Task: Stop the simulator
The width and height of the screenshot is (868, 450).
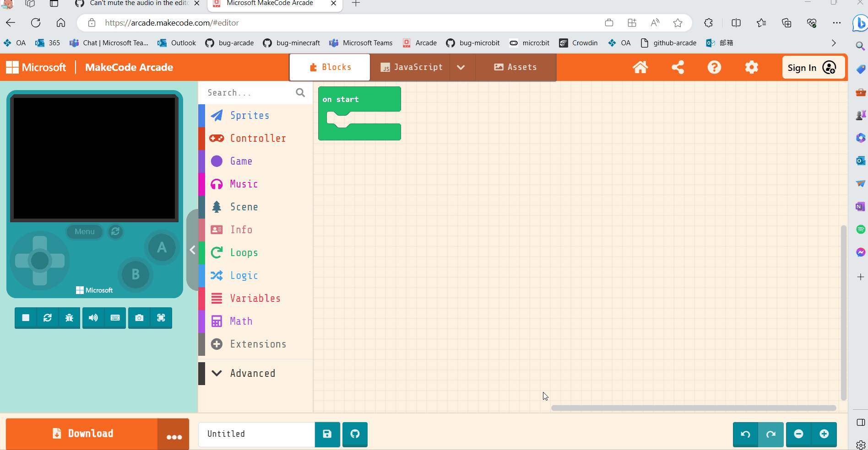Action: (x=25, y=318)
